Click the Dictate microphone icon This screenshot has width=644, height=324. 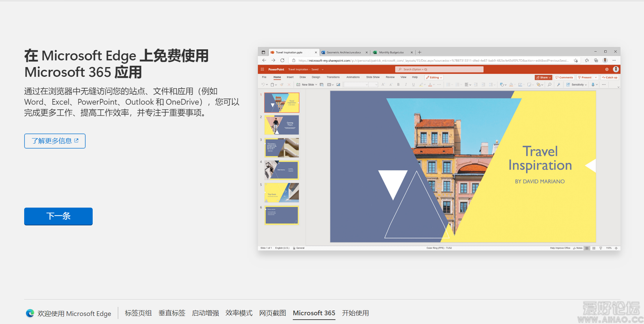(593, 85)
